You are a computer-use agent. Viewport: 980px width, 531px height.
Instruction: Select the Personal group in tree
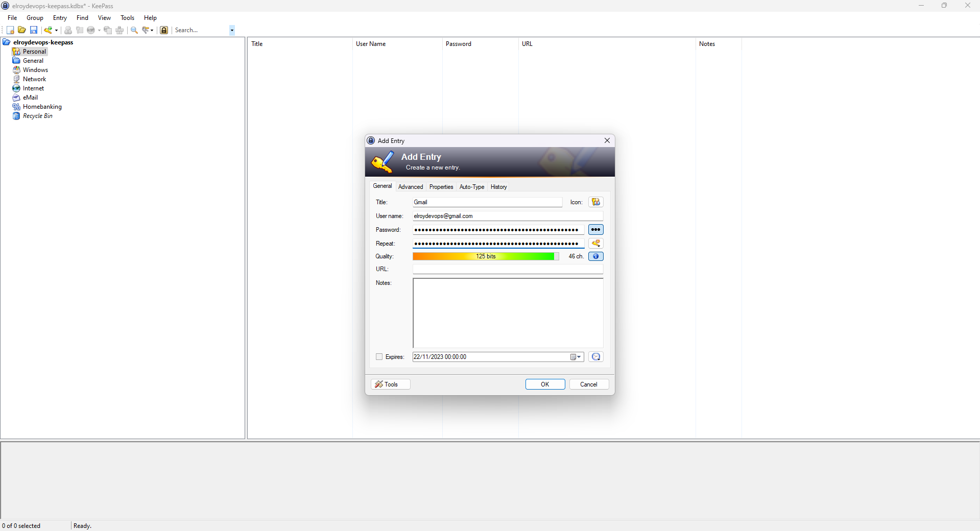point(34,52)
